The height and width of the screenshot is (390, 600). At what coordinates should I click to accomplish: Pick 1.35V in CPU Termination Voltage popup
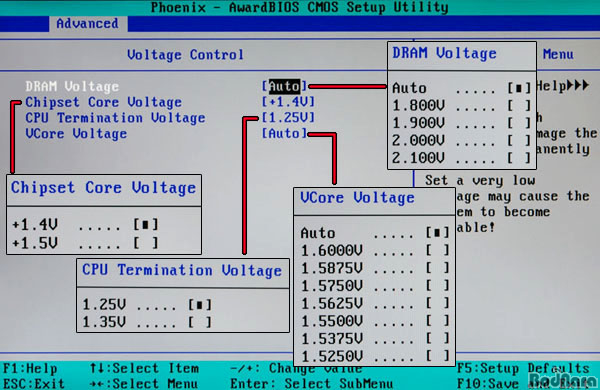147,322
